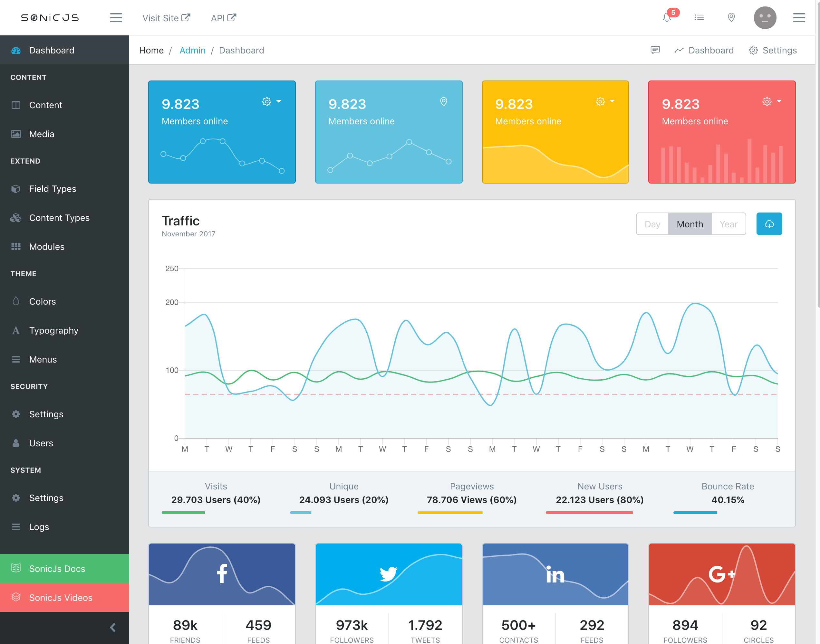Image resolution: width=820 pixels, height=644 pixels.
Task: Click the download button beside the Traffic period selector
Action: [769, 223]
